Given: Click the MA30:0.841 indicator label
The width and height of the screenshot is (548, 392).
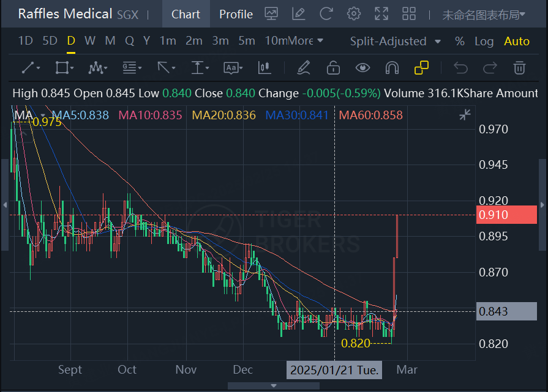Looking at the screenshot, I should pos(297,115).
